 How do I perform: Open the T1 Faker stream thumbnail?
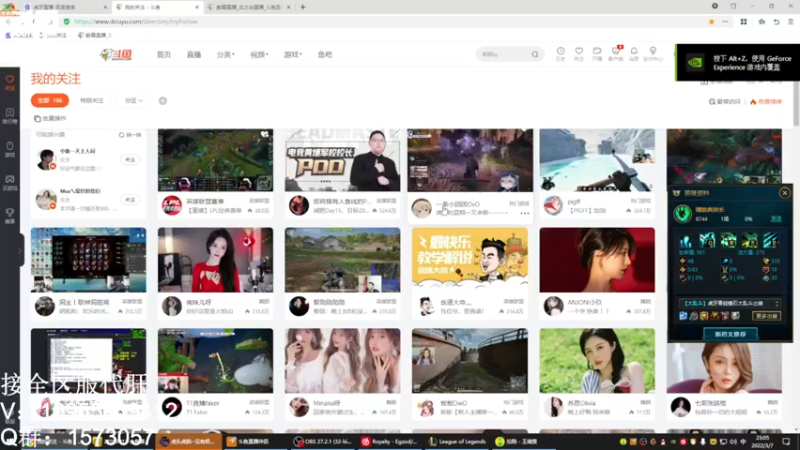pos(215,360)
